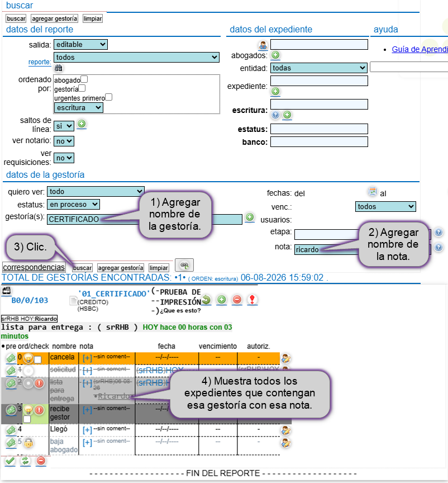Image resolution: width=448 pixels, height=483 pixels.
Task: Add gestoría with green plus icon
Action: pyautogui.click(x=250, y=217)
